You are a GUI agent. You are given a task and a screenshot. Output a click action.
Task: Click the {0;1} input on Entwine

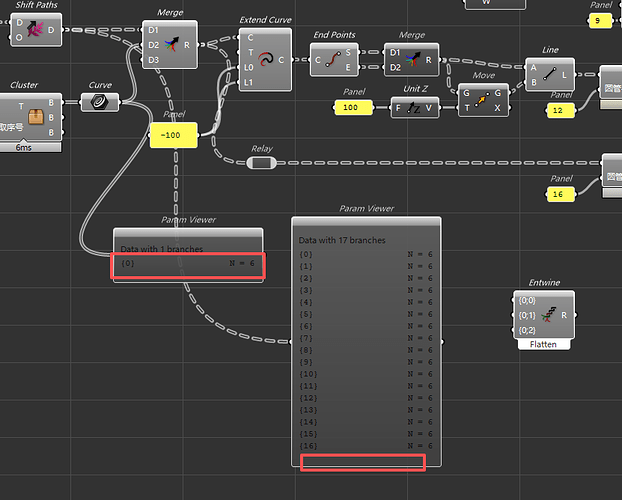pyautogui.click(x=526, y=315)
